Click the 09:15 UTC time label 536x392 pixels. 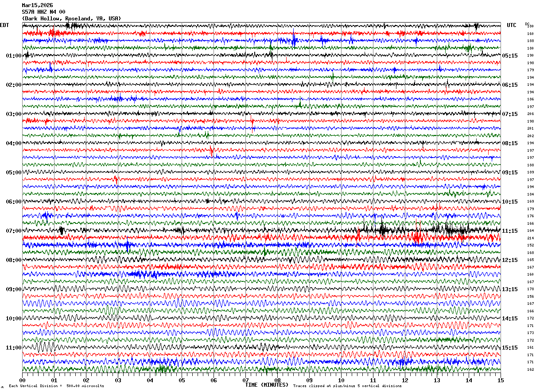click(x=510, y=173)
